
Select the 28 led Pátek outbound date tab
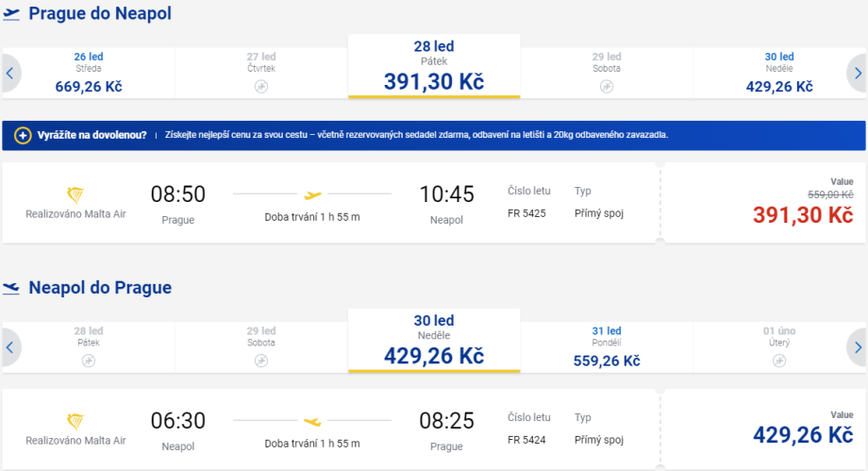(434, 66)
